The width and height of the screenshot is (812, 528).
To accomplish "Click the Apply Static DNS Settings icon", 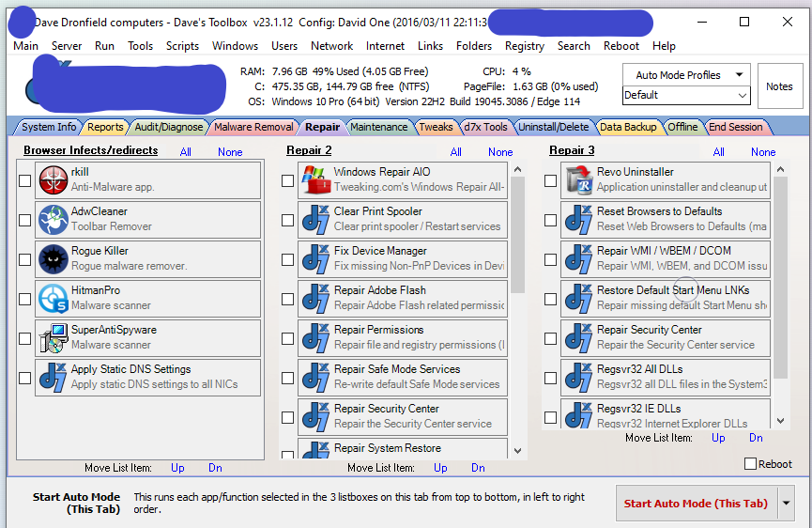I will [x=54, y=377].
